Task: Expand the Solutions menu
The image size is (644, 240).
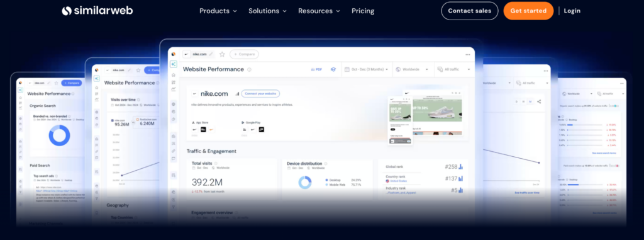Action: tap(267, 11)
